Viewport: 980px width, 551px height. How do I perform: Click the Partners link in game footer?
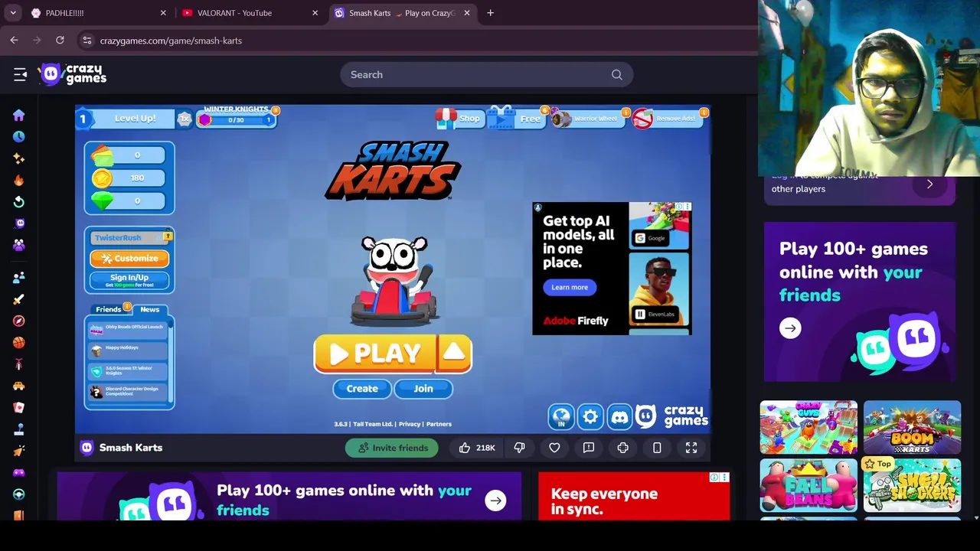pyautogui.click(x=439, y=424)
